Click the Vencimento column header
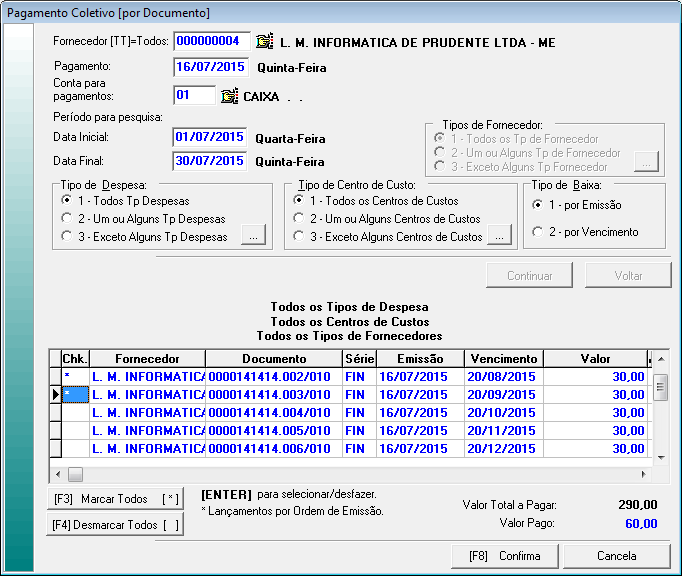 click(x=502, y=358)
